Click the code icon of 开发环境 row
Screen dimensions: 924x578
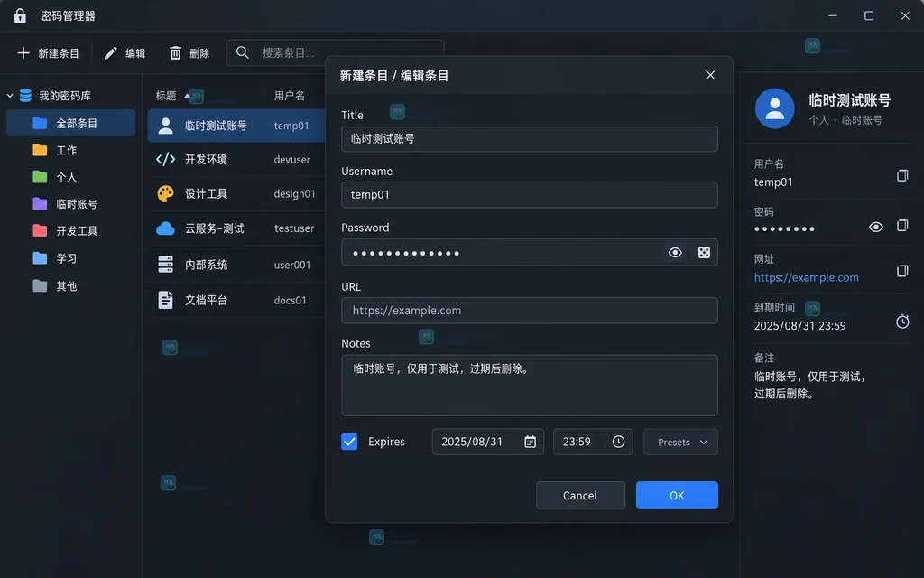click(x=166, y=159)
